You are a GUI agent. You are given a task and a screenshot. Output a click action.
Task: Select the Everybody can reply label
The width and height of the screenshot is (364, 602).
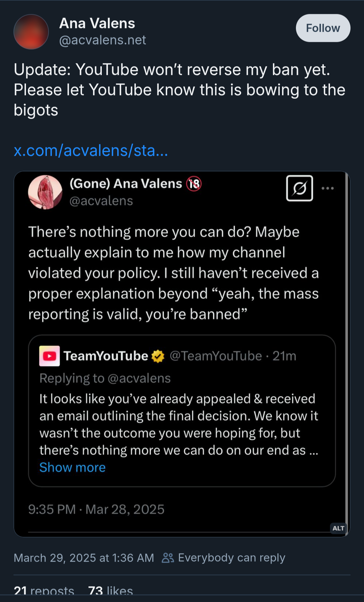click(x=232, y=558)
